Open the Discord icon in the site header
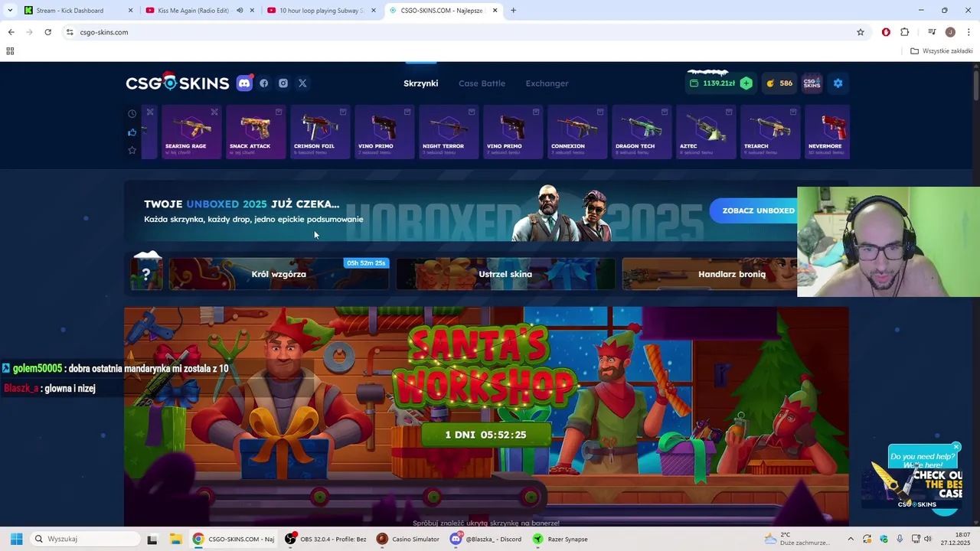 244,83
